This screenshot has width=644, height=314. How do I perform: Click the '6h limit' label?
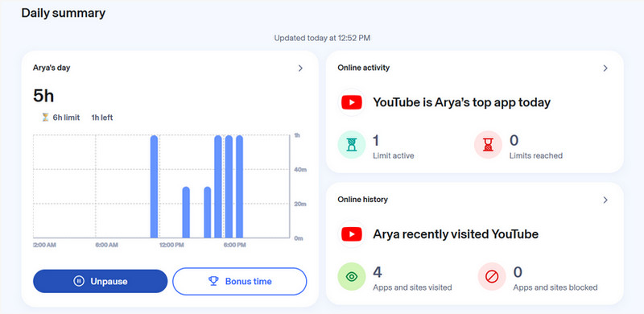pyautogui.click(x=66, y=118)
